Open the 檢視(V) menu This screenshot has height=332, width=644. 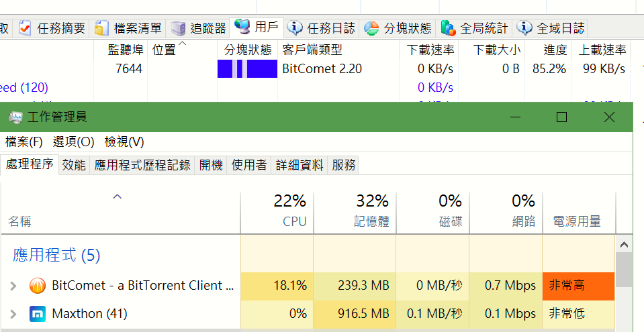click(x=124, y=142)
